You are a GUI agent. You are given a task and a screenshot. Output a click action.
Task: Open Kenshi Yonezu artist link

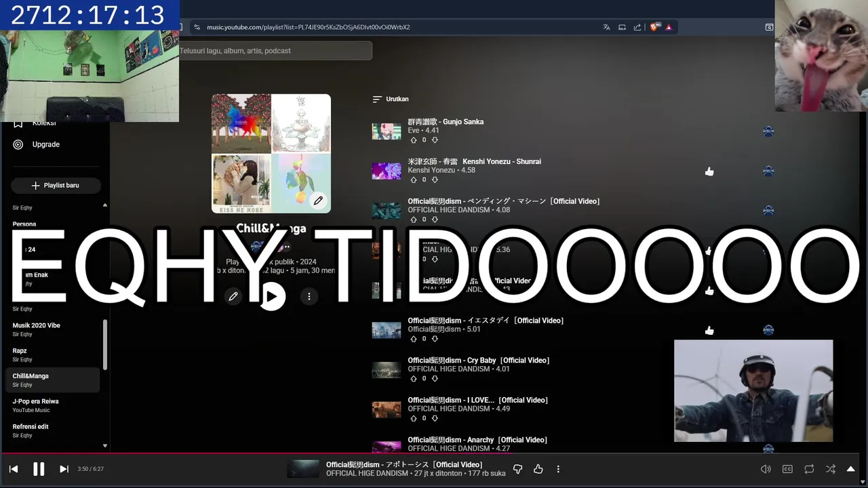coord(431,170)
